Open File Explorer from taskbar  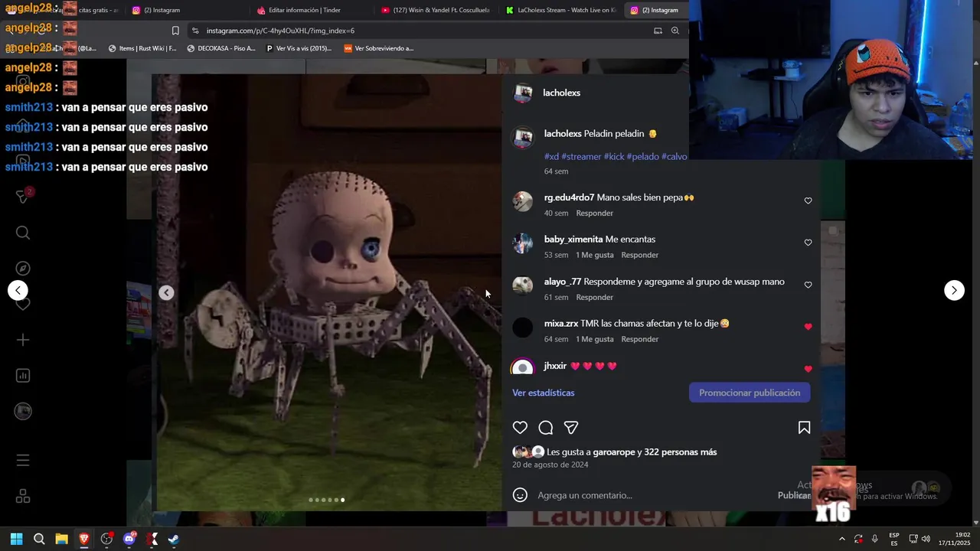[61, 539]
